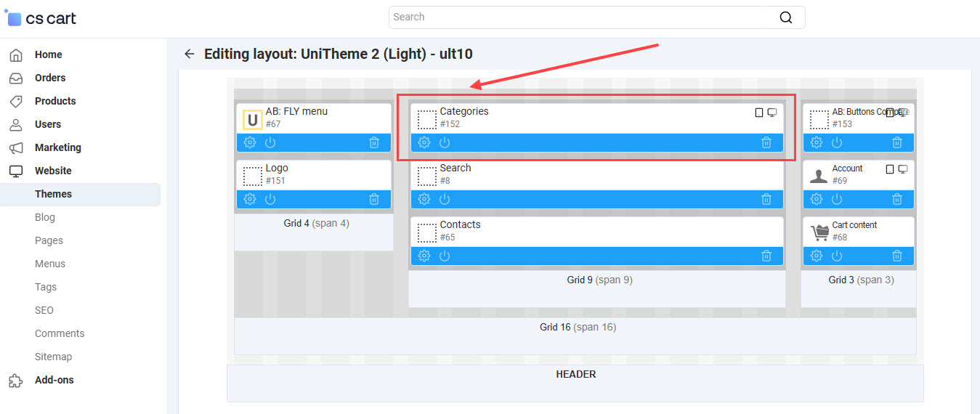This screenshot has height=414, width=980.
Task: Toggle power switch on Search block
Action: coord(445,199)
